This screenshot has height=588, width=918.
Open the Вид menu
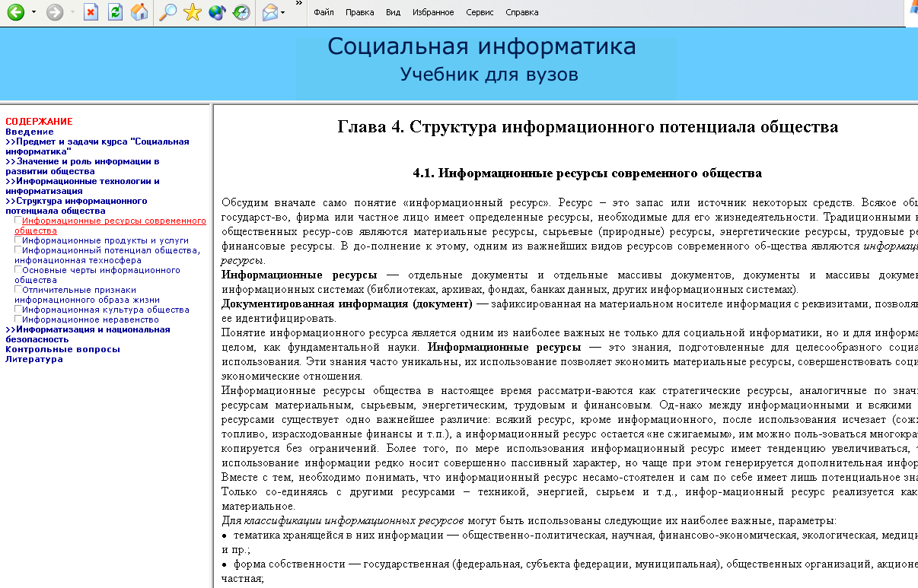[393, 13]
